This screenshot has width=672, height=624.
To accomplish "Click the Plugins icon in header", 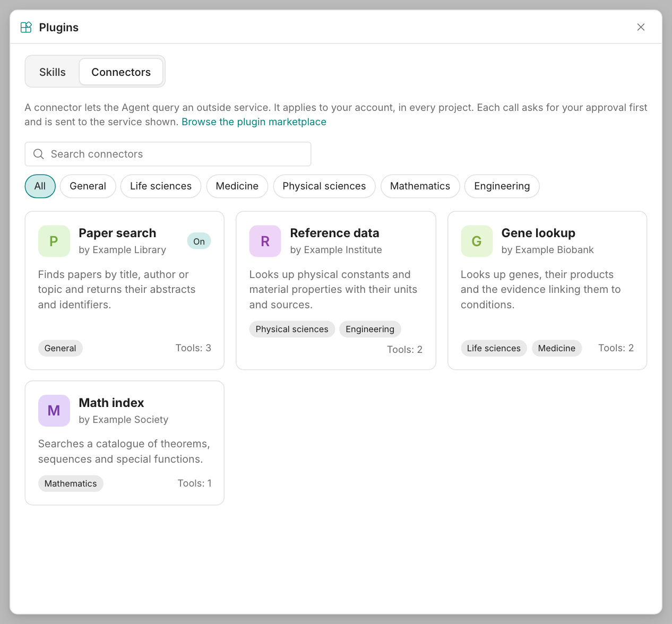I will (26, 27).
